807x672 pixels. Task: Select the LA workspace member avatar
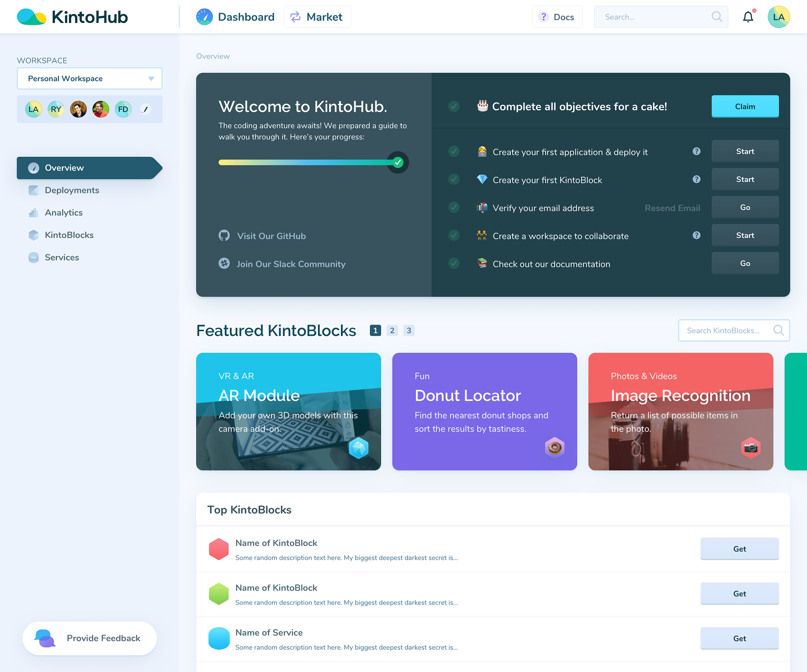[34, 109]
